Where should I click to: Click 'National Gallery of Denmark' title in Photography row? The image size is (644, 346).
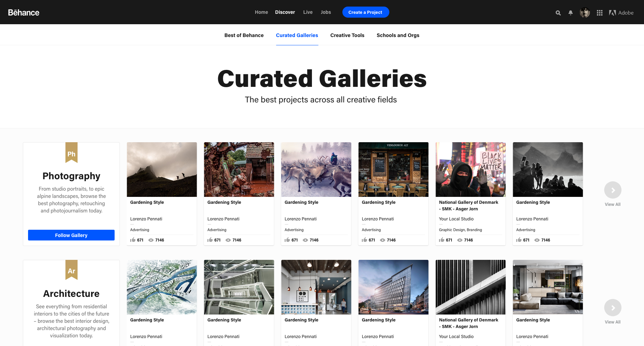point(468,206)
